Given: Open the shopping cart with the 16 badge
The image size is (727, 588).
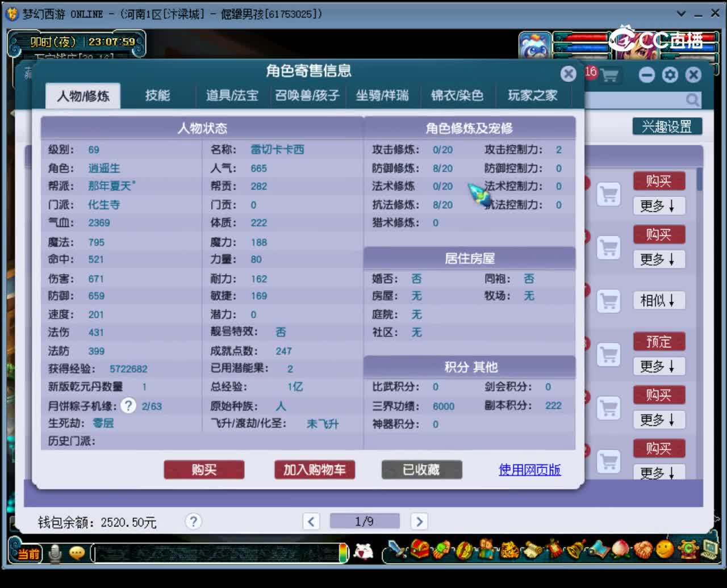Looking at the screenshot, I should [x=609, y=75].
